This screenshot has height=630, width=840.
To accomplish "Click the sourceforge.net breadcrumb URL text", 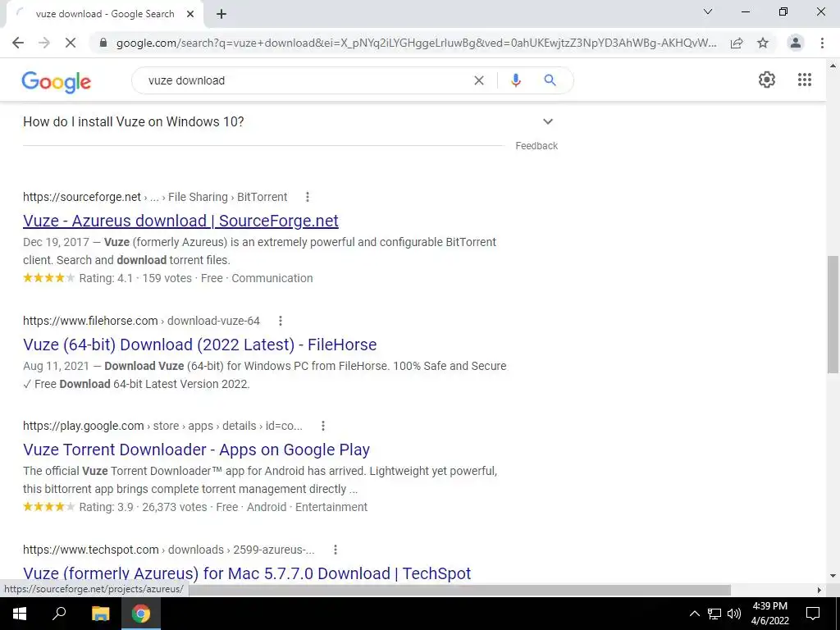I will (x=82, y=197).
